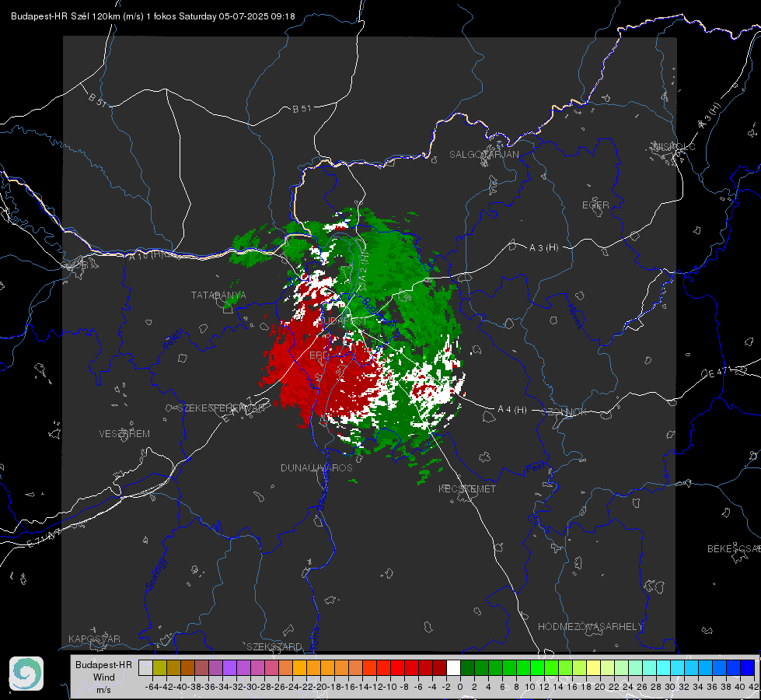Click the SZÉKESFEHÉRVÁR city label

223,408
